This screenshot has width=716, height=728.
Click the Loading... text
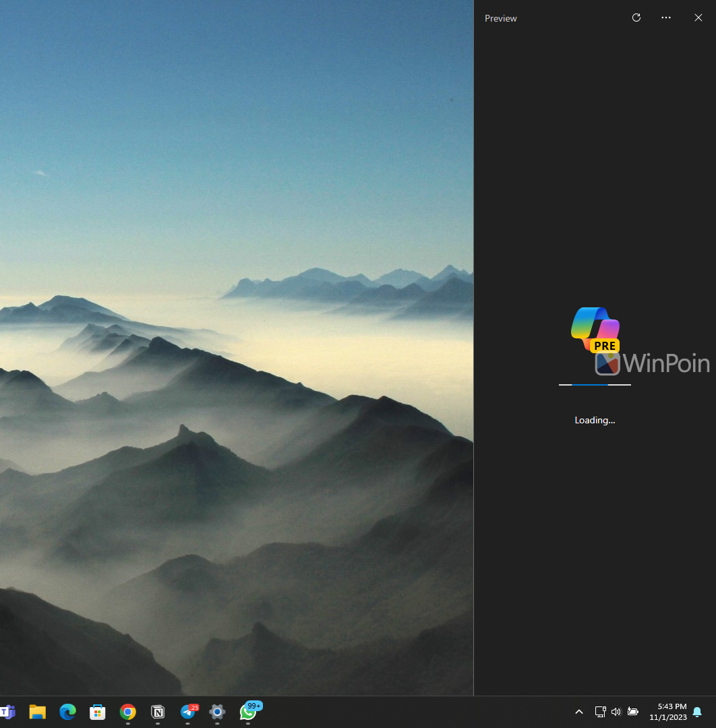pos(595,420)
